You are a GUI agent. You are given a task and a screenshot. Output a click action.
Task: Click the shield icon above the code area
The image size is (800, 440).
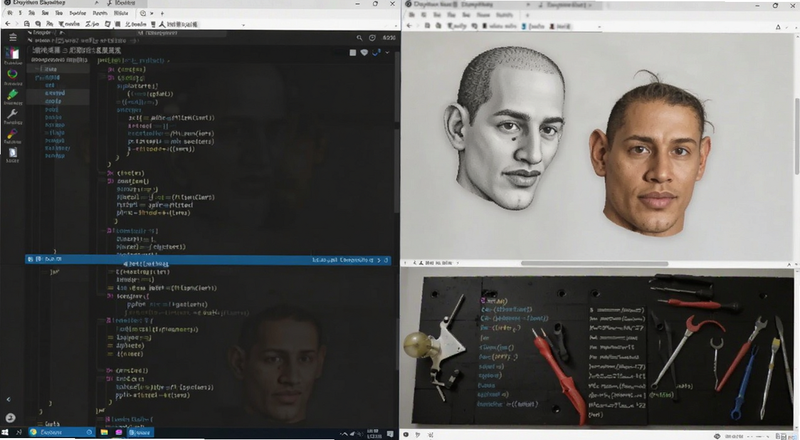(364, 53)
